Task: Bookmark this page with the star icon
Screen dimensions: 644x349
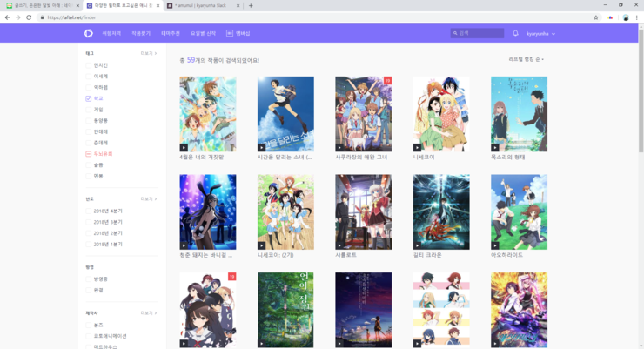Action: pyautogui.click(x=596, y=17)
